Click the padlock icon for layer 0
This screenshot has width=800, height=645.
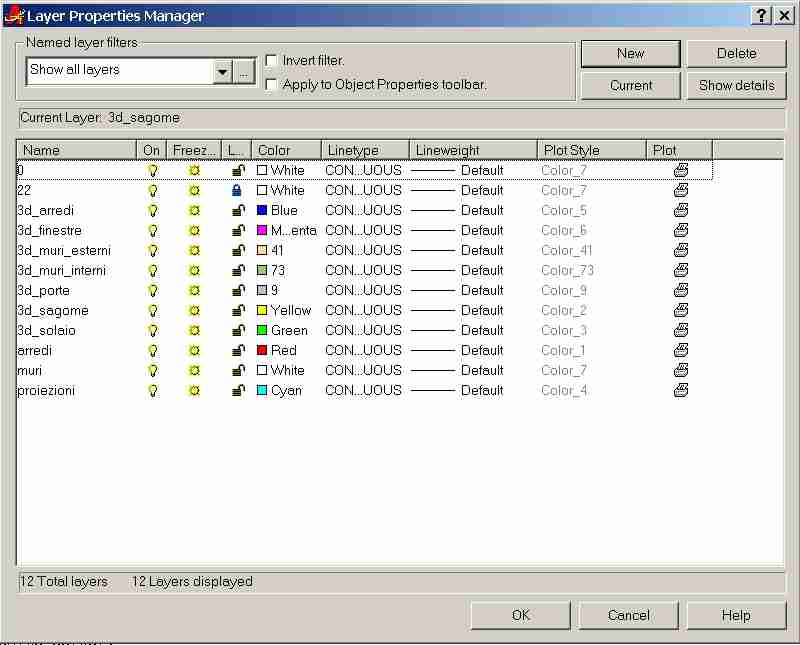pyautogui.click(x=238, y=170)
